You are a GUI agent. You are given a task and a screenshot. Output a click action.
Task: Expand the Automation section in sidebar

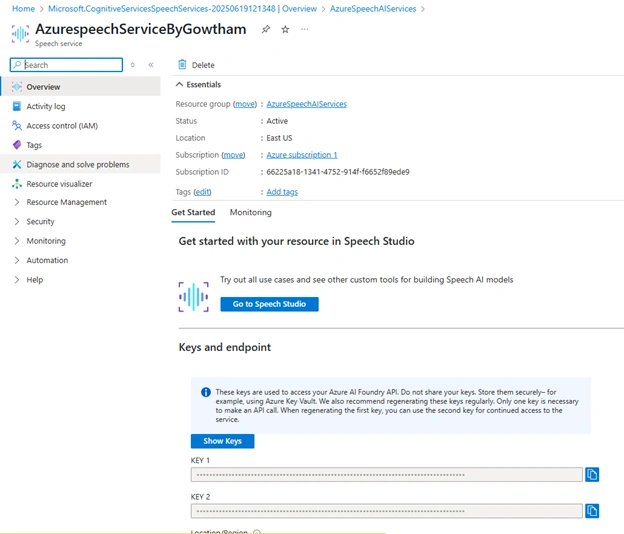click(17, 260)
